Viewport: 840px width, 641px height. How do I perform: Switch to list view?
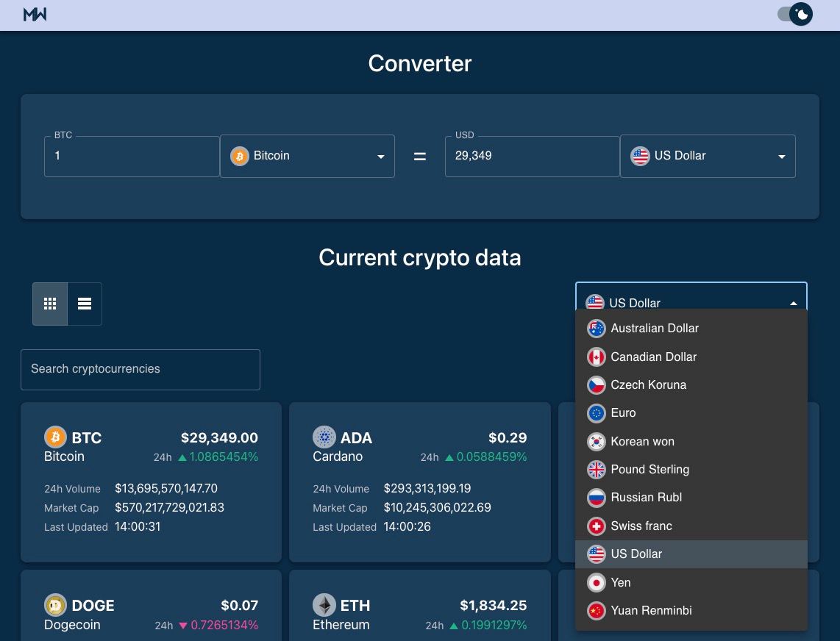[85, 304]
